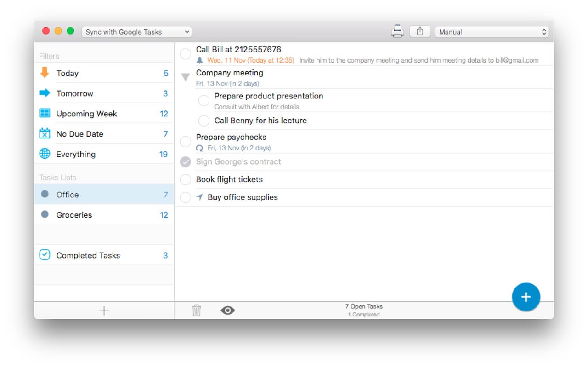Click the Completed Tasks count of 3
The height and width of the screenshot is (368, 588).
[166, 255]
